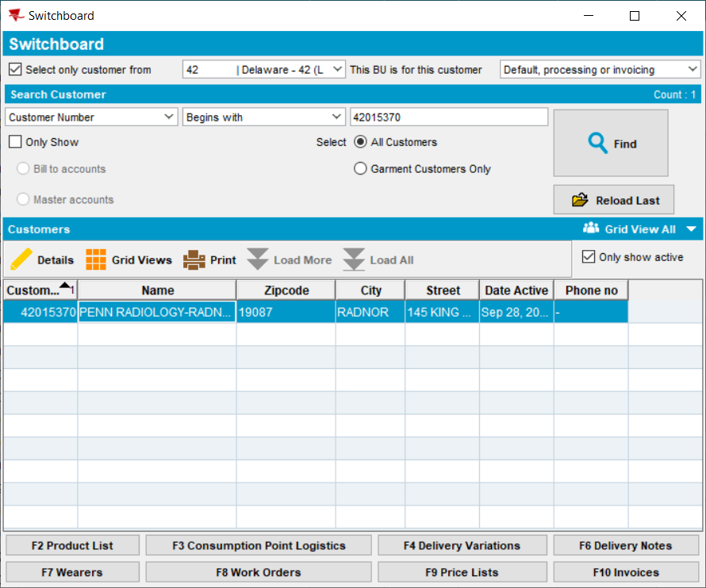Select Garment Customers Only radio button
The width and height of the screenshot is (706, 588).
coord(360,168)
